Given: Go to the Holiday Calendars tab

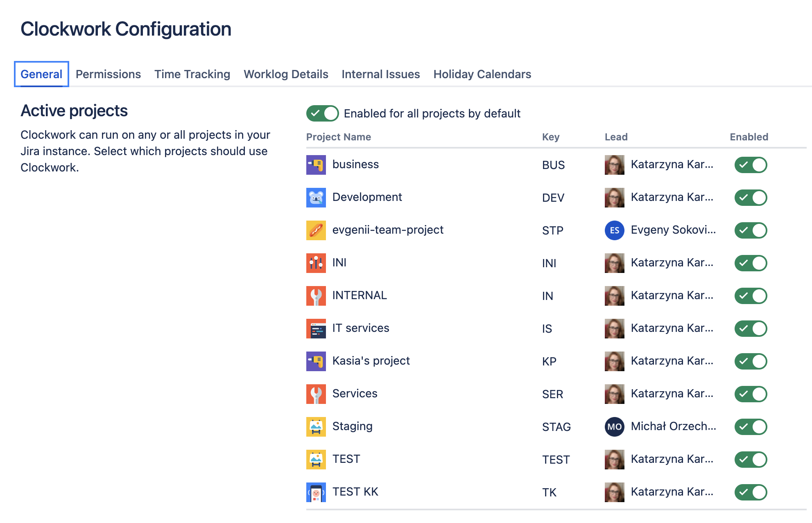Looking at the screenshot, I should [x=482, y=74].
